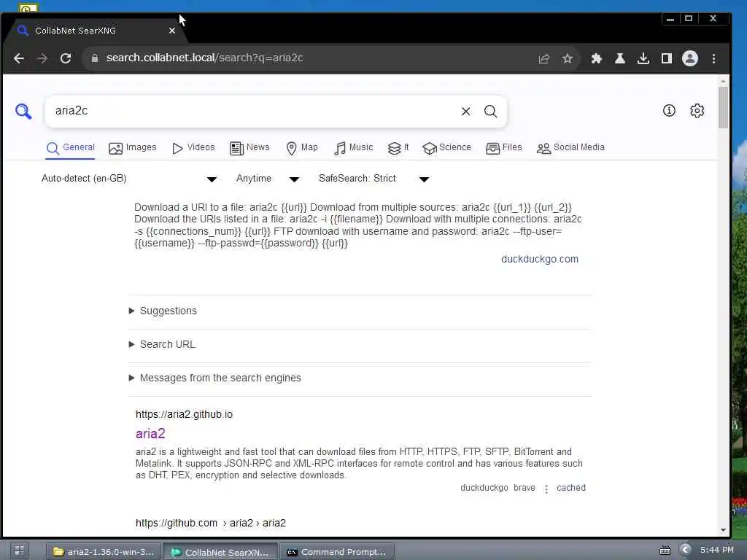Switch to the Files category tab

(504, 147)
